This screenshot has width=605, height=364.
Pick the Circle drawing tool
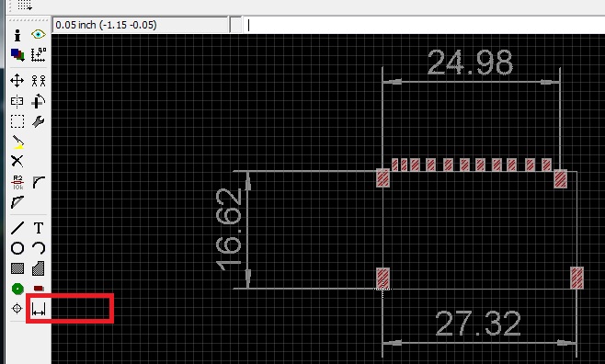(17, 248)
